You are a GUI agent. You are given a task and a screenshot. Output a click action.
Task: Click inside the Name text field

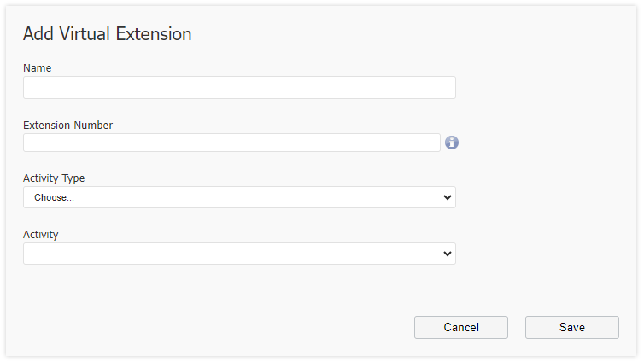coord(239,88)
